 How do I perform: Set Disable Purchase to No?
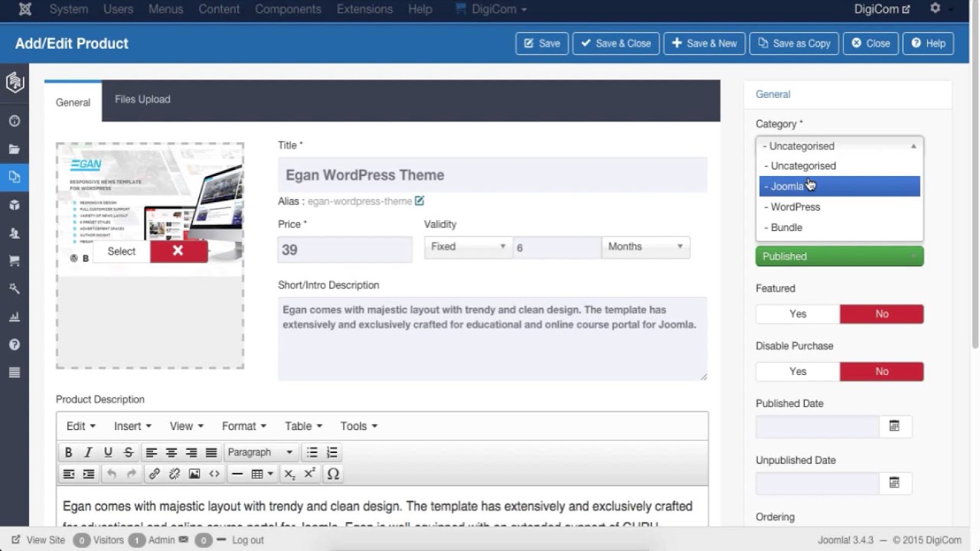(x=882, y=371)
